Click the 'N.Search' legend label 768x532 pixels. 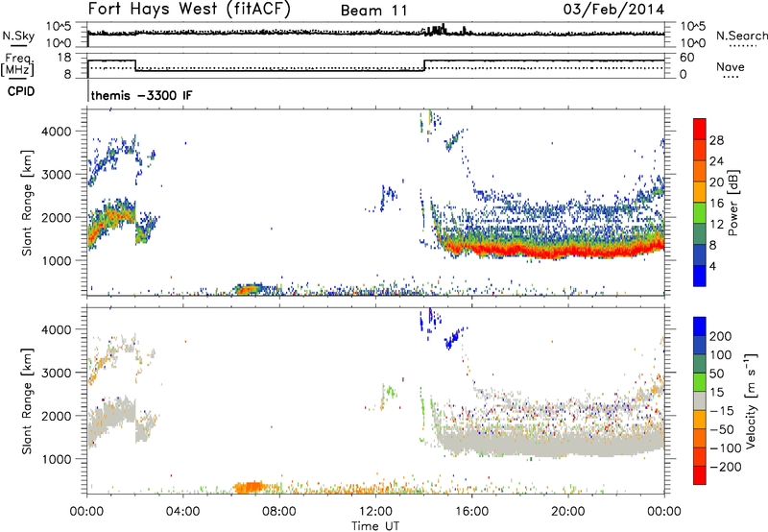tap(741, 36)
